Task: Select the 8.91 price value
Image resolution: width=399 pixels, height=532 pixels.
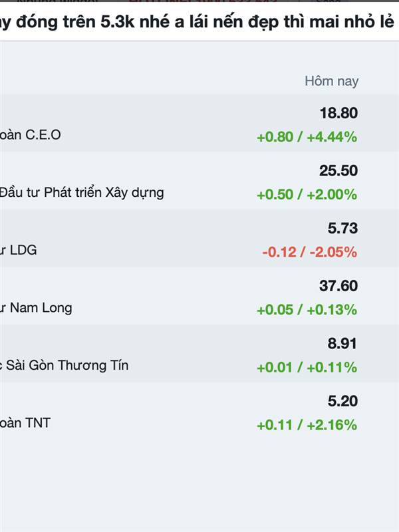Action: (x=342, y=343)
